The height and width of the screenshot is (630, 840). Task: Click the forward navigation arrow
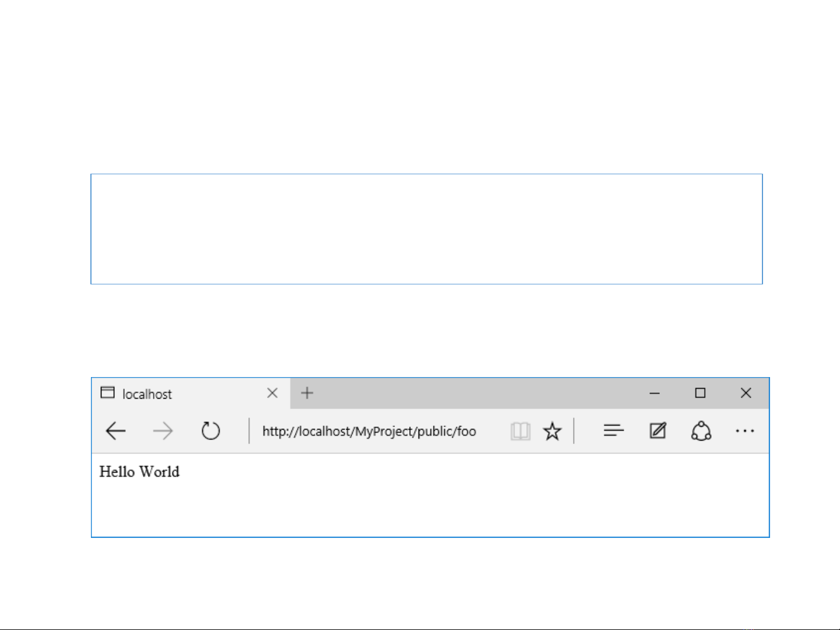coord(163,431)
